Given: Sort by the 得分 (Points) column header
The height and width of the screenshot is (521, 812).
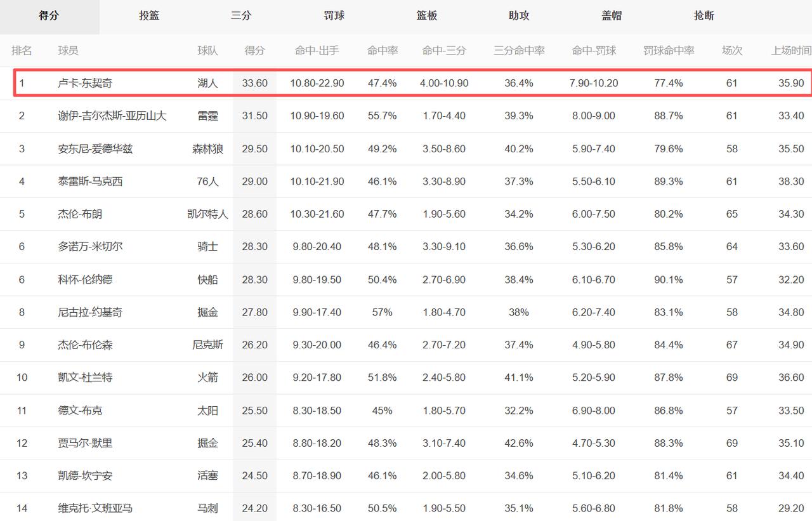Looking at the screenshot, I should [x=255, y=50].
